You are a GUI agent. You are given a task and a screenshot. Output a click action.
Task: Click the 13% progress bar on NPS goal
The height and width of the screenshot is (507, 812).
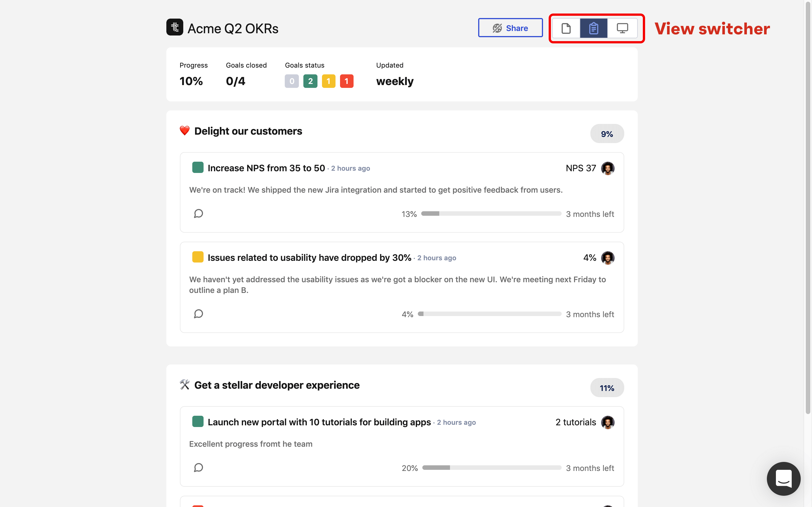tap(491, 214)
